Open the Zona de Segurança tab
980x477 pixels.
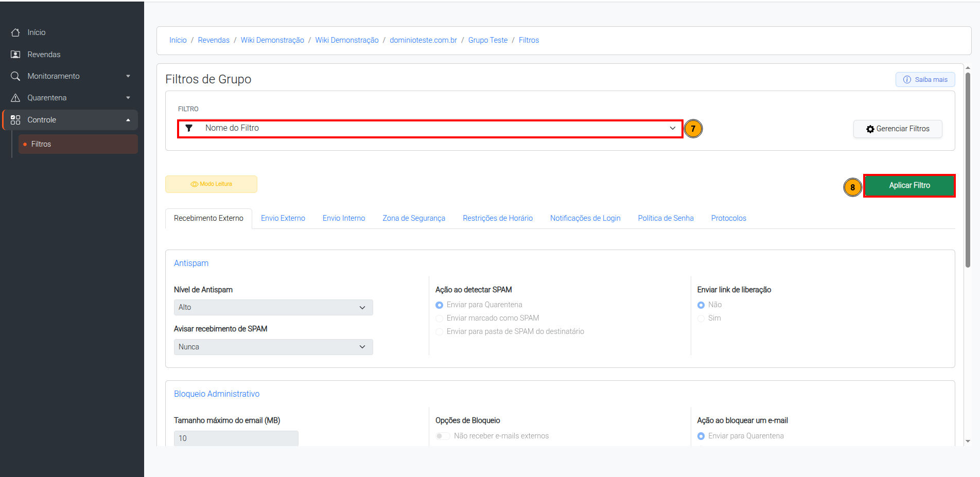point(414,218)
